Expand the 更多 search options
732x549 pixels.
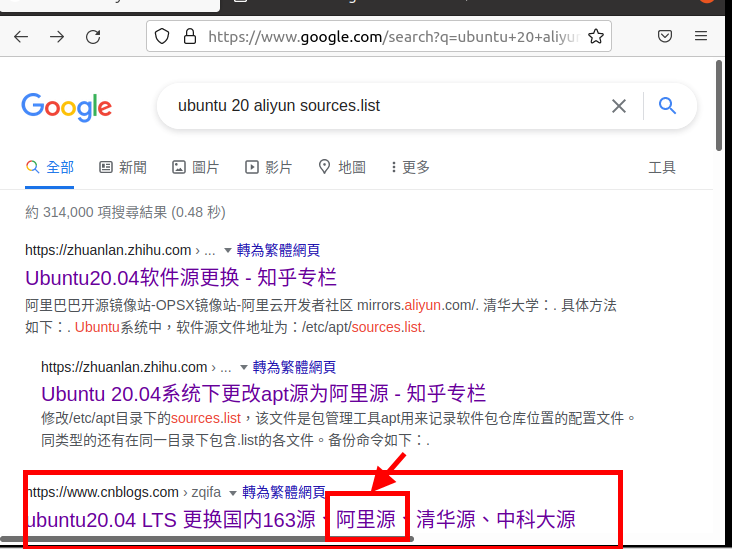410,167
